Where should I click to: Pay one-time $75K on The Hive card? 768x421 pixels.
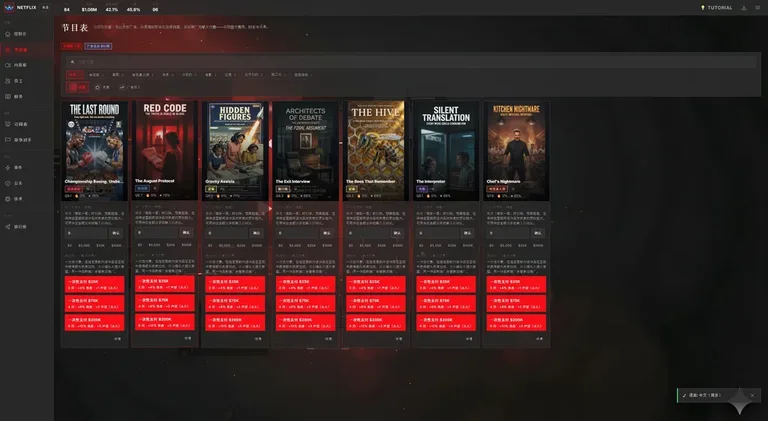[x=376, y=304]
